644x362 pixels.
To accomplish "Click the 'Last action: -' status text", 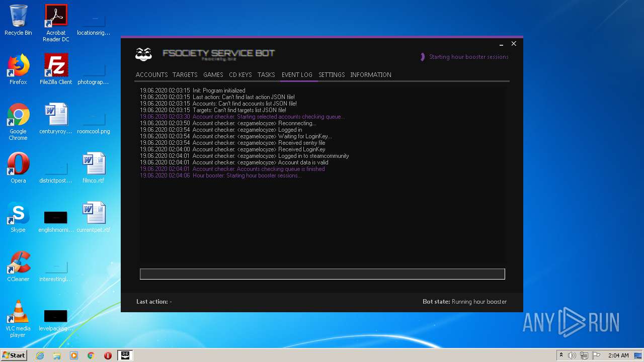I will coord(154,302).
